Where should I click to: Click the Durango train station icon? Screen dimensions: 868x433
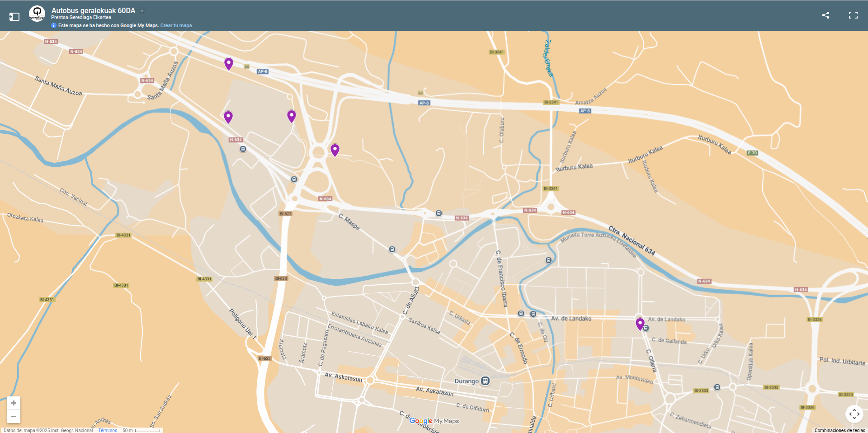coord(485,381)
